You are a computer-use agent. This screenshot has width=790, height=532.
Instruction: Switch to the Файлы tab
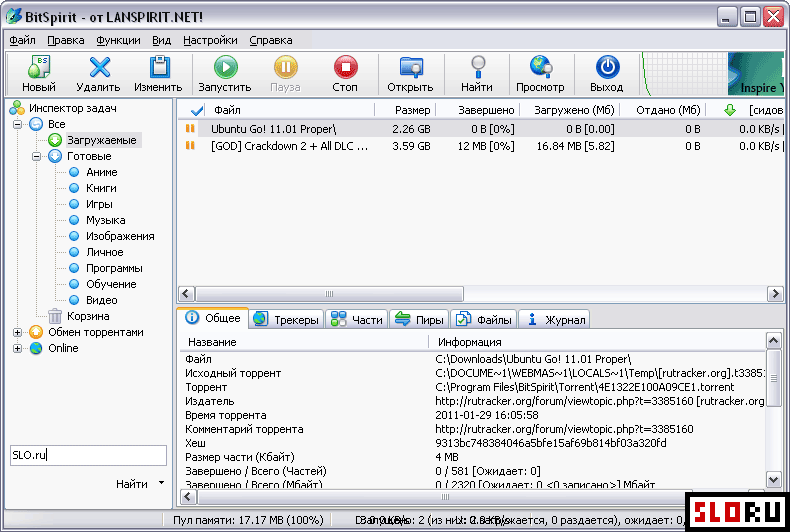[484, 319]
